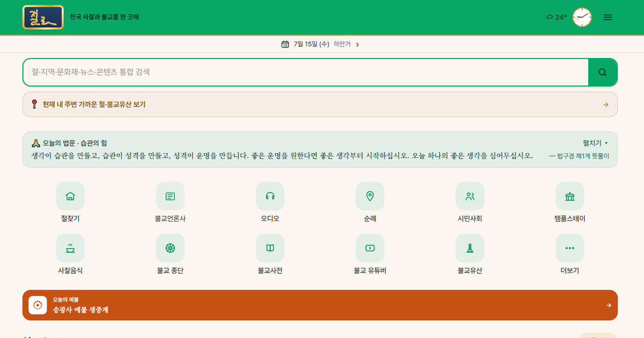Viewport: 644px width, 338px height.
Task: Open the 시민사회 people icon
Action: click(x=470, y=196)
